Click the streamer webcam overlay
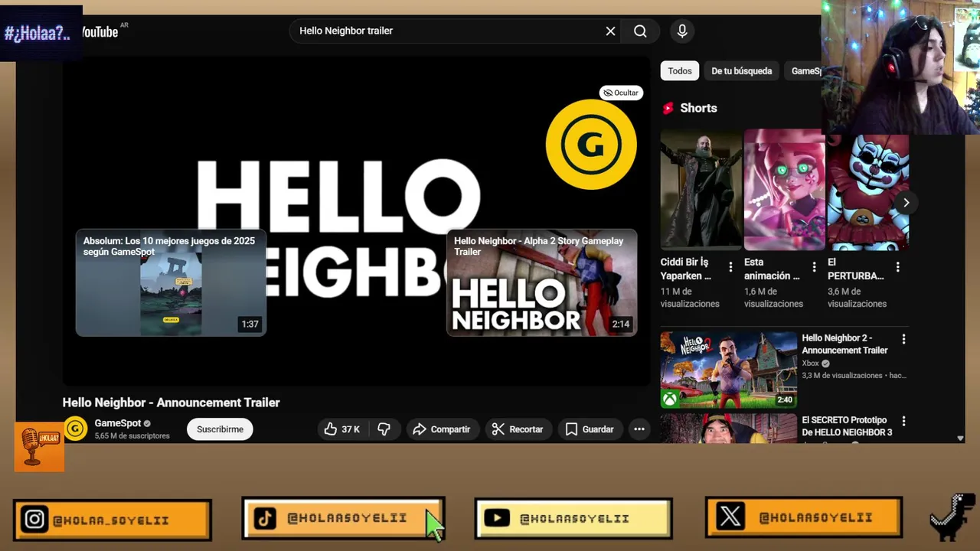 tap(900, 67)
